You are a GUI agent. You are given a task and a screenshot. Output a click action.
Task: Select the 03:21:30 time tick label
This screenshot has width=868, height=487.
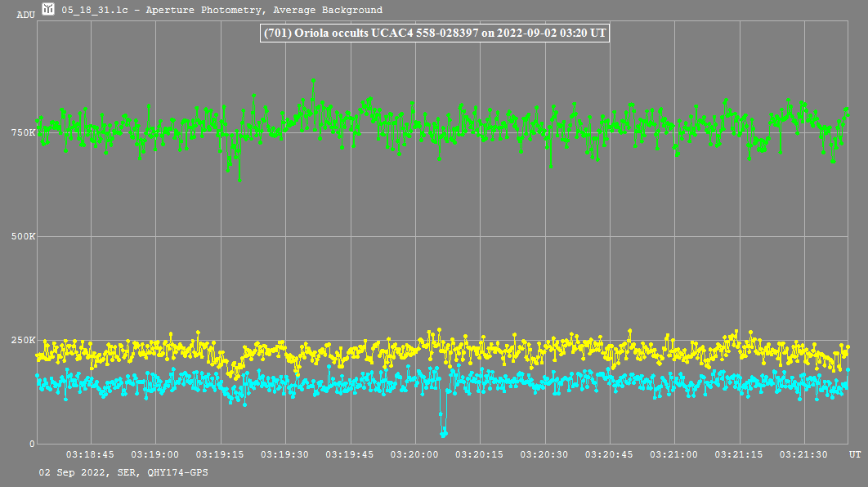pos(805,454)
